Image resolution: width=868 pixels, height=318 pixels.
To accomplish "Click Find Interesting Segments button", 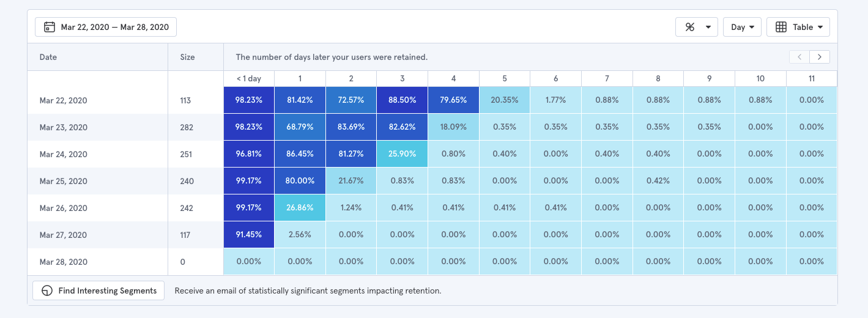I will pos(99,291).
